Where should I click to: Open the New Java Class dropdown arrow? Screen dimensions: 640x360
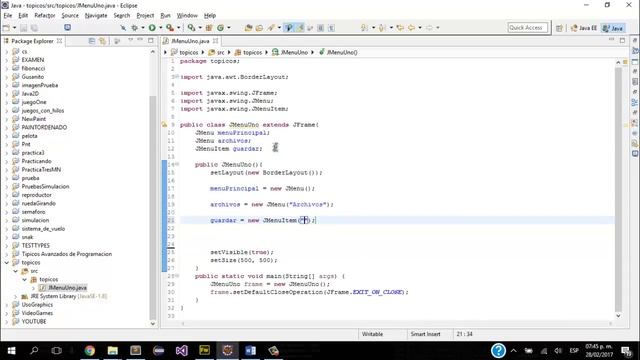coord(229,28)
